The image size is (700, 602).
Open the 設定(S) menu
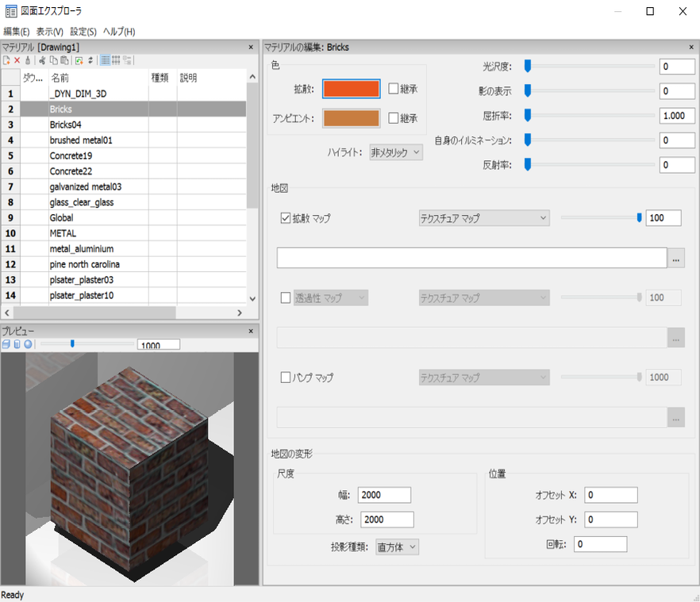pyautogui.click(x=83, y=32)
